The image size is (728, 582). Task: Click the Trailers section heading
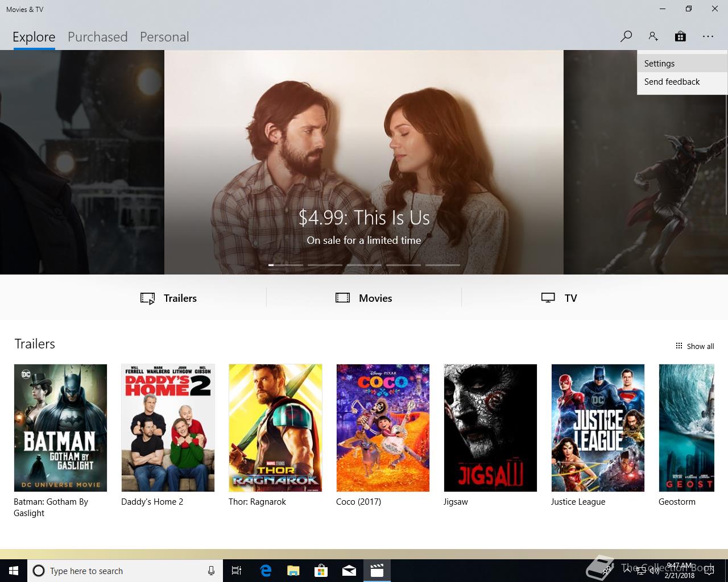pos(35,344)
